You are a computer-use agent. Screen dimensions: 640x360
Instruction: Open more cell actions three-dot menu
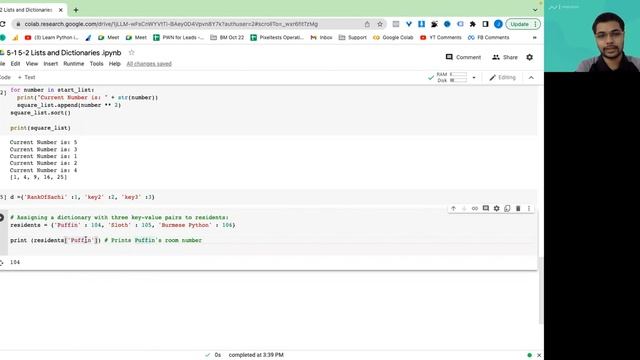(529, 209)
